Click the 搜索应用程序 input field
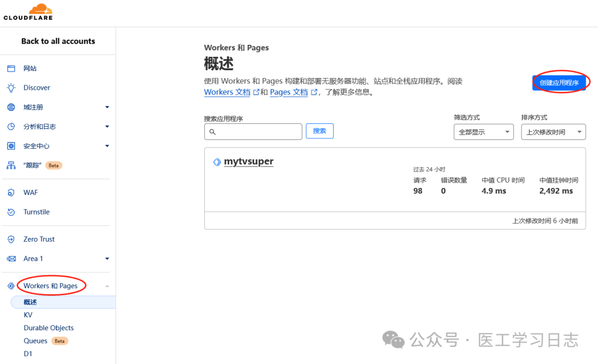Screen dimensions: 598x364 coord(253,131)
